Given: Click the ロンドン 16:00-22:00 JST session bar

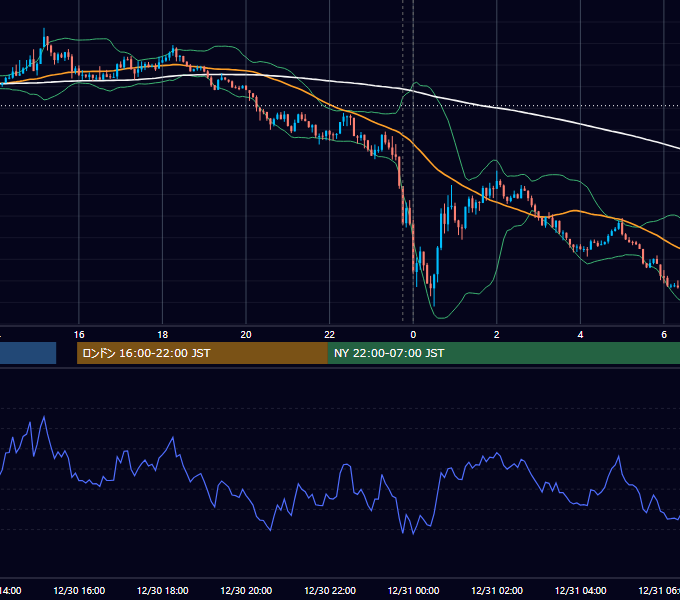Looking at the screenshot, I should click(202, 353).
